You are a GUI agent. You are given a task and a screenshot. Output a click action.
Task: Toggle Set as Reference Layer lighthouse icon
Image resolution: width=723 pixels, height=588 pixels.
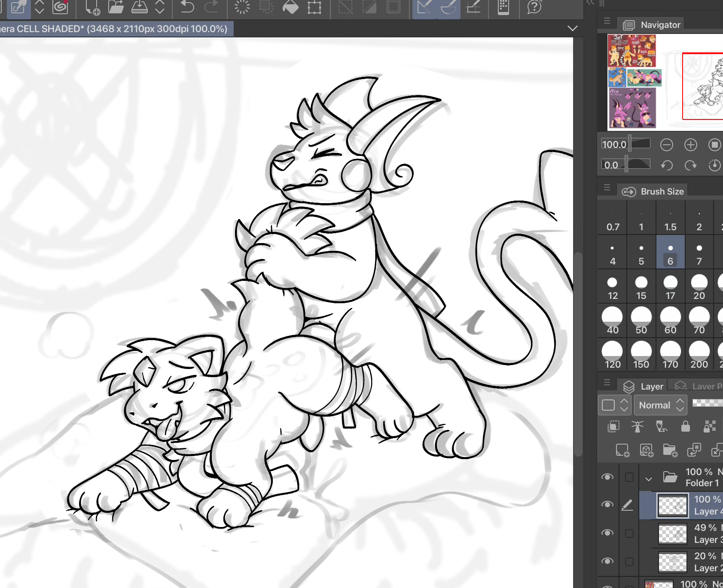(638, 427)
